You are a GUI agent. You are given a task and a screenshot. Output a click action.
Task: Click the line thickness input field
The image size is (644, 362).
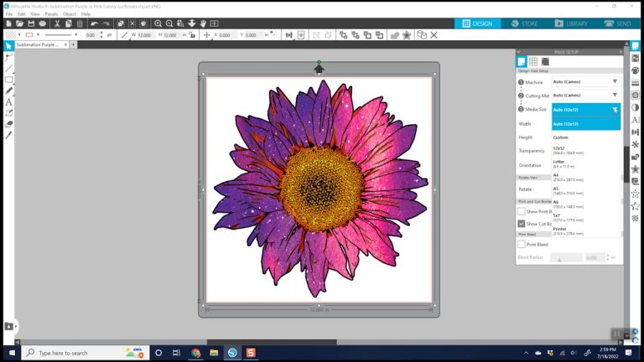click(x=92, y=35)
